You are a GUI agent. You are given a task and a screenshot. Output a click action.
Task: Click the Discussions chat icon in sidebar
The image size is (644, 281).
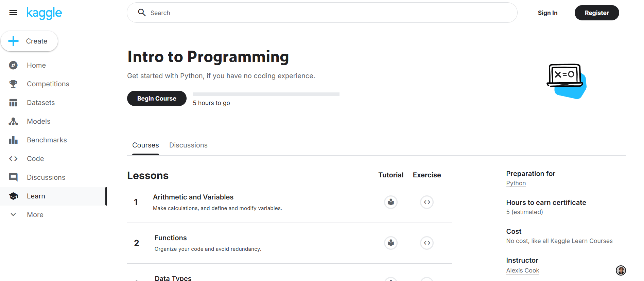click(13, 177)
